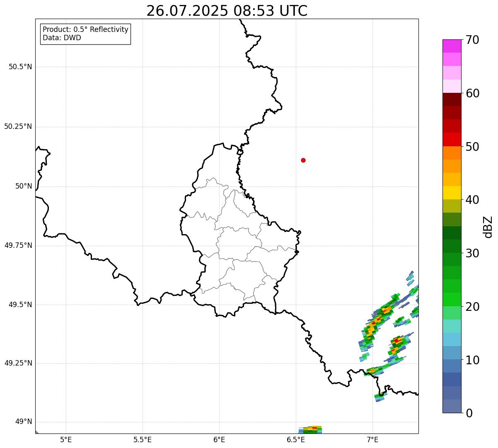Click the '6°E' longitude label
Image resolution: width=498 pixels, height=448 pixels.
pyautogui.click(x=219, y=439)
